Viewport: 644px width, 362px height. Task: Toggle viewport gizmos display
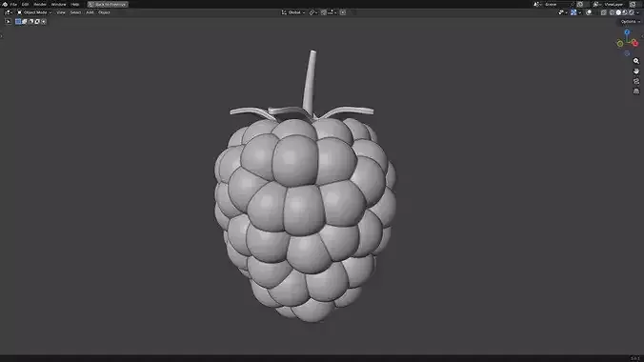[574, 12]
